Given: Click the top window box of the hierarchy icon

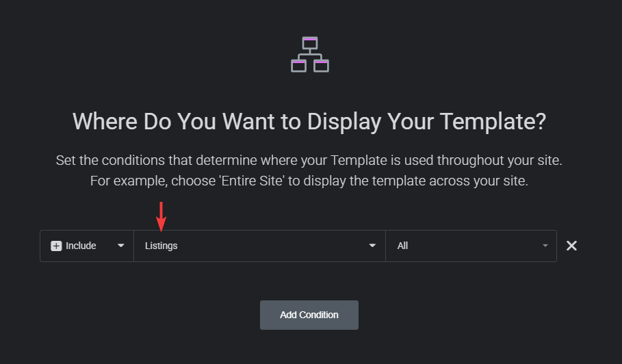Looking at the screenshot, I should coord(310,42).
